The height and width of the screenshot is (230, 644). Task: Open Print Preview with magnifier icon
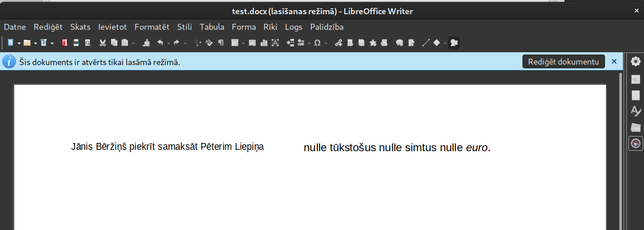pos(88,43)
